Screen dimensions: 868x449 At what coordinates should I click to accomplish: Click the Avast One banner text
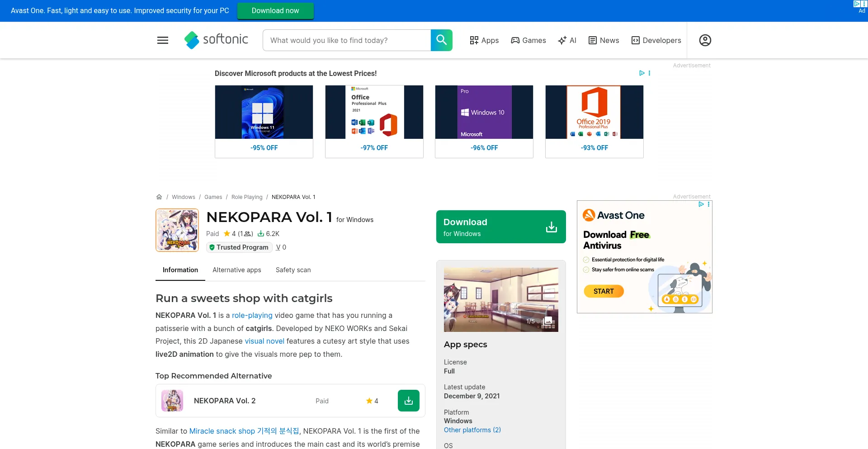pos(120,10)
